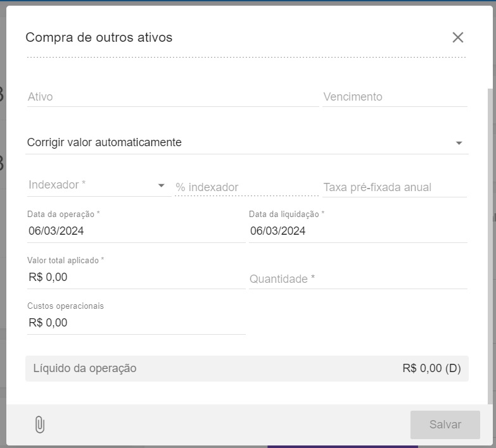The image size is (496, 448).
Task: Click the Líquido da operação label
Action: pyautogui.click(x=85, y=368)
